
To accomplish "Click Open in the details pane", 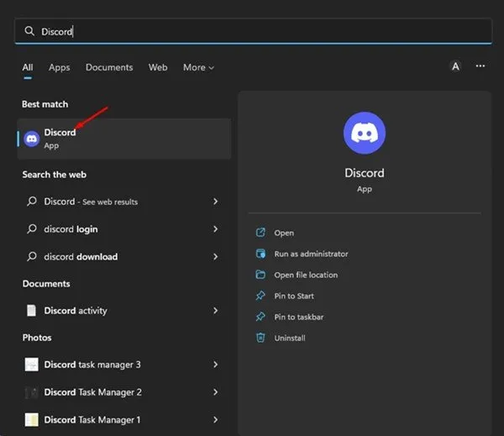I will [284, 233].
